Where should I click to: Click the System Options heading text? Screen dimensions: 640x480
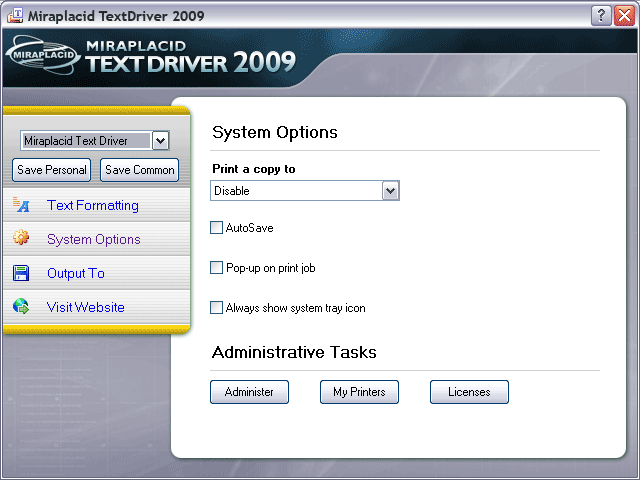tap(275, 132)
